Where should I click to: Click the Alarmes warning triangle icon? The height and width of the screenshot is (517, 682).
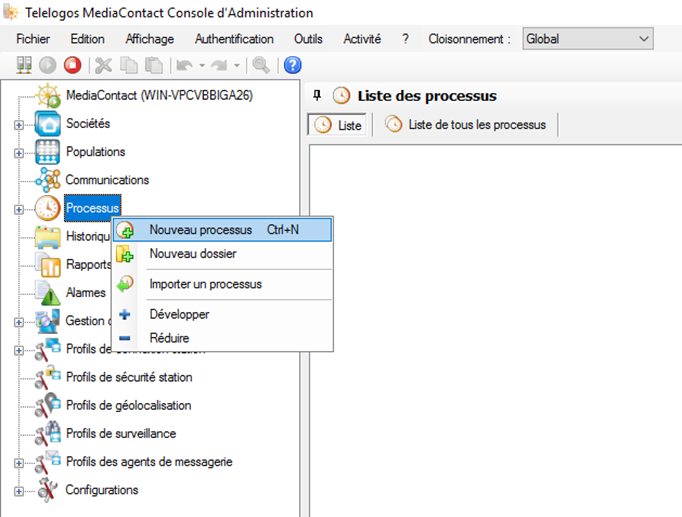tap(48, 293)
